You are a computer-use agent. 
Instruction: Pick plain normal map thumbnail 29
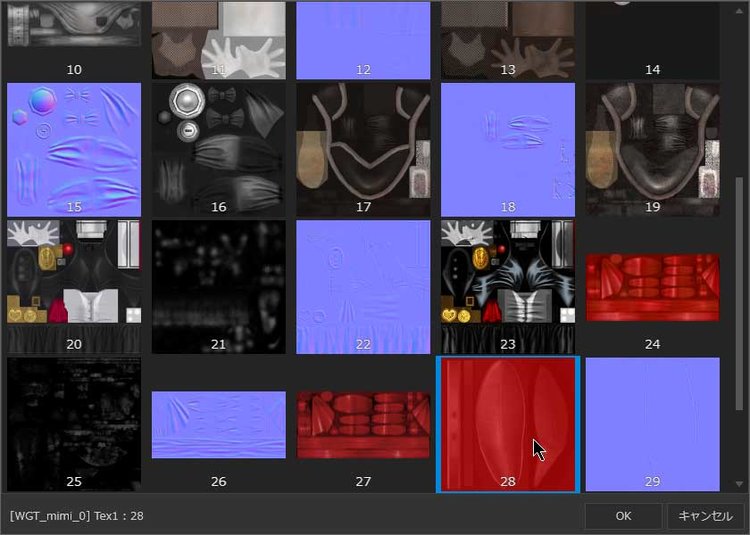click(x=652, y=424)
